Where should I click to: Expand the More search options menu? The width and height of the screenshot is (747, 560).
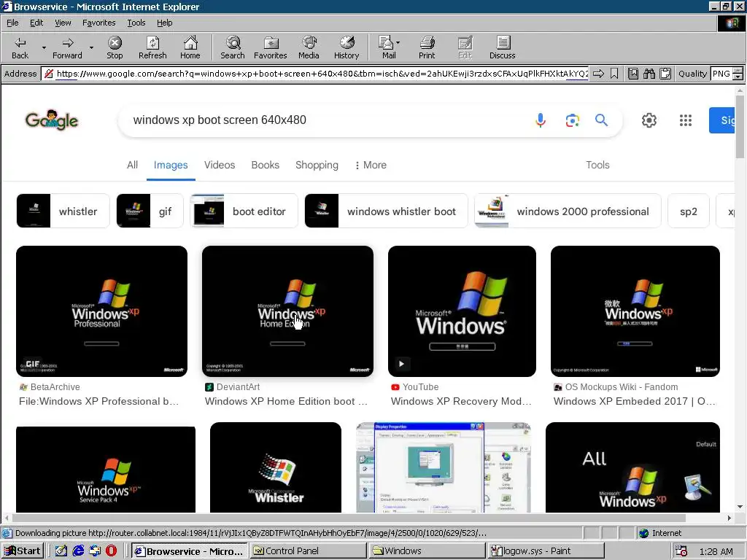click(x=371, y=165)
